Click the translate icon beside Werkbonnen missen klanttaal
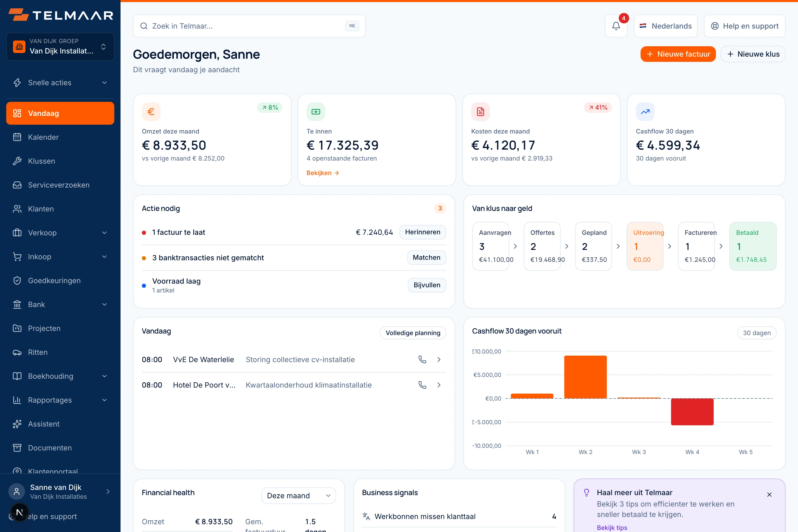The height and width of the screenshot is (532, 798). 366,516
